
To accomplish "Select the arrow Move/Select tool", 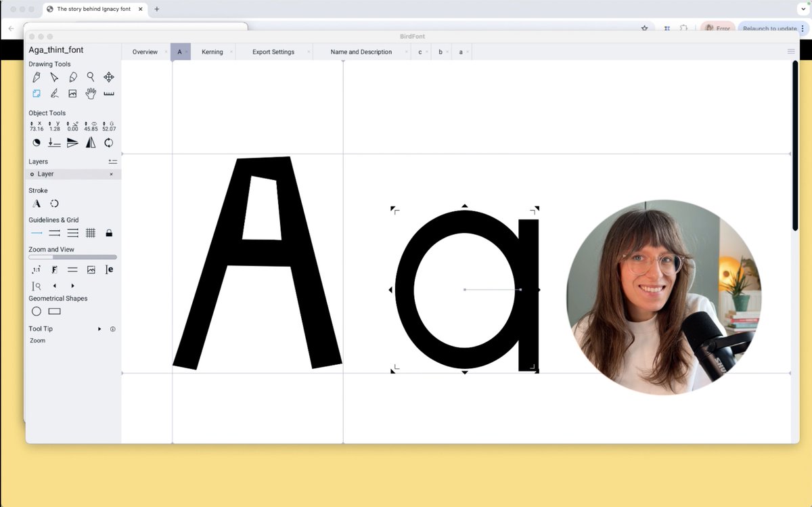I will click(x=54, y=77).
